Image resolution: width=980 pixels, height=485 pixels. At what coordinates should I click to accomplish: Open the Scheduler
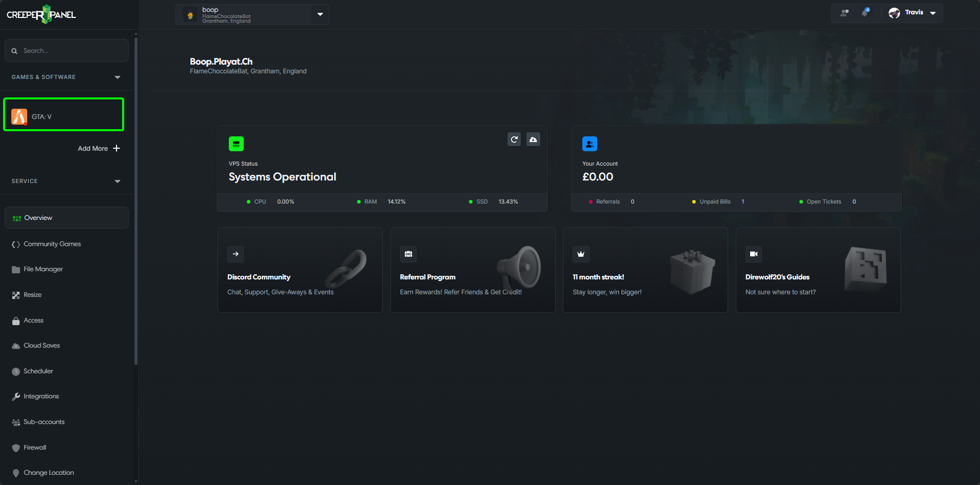[38, 371]
